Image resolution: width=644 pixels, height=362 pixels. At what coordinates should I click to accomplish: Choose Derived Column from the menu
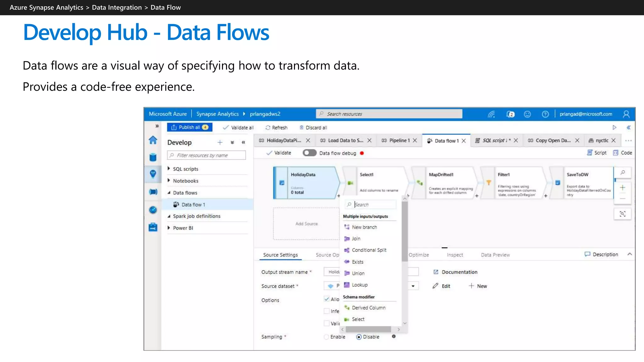[x=365, y=308]
